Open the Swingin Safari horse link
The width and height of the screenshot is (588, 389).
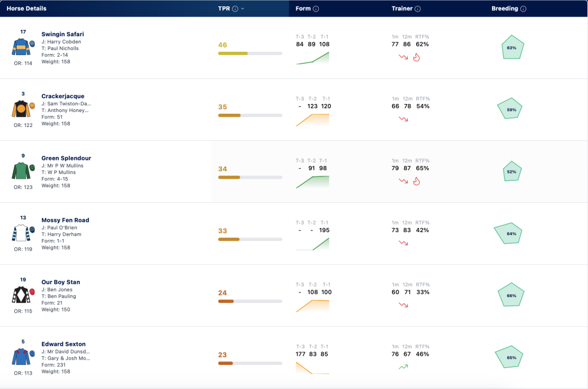pyautogui.click(x=63, y=34)
